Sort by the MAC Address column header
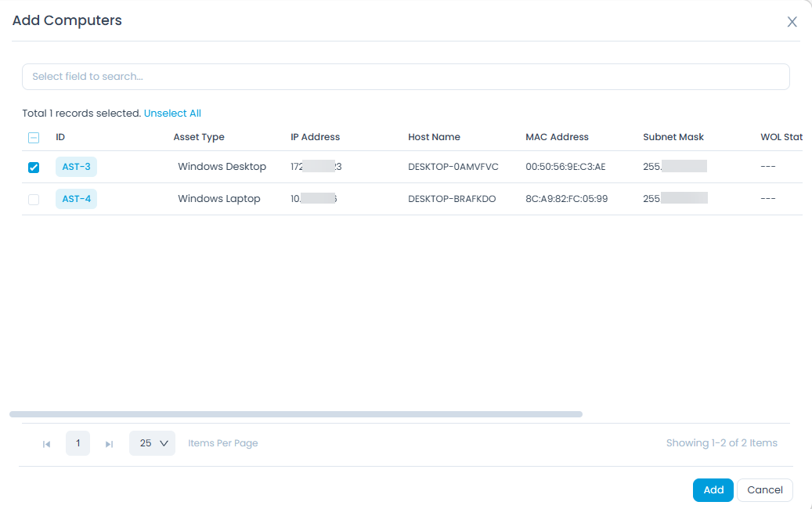 [557, 137]
